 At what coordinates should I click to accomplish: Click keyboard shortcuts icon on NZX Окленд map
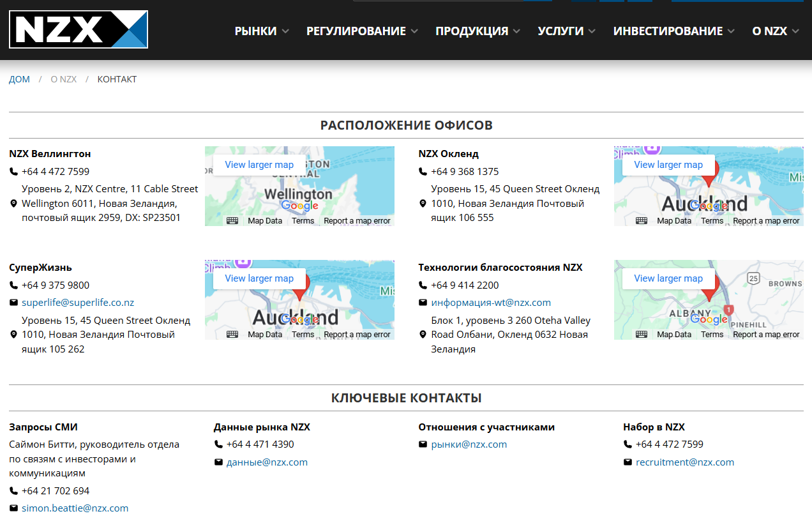[x=642, y=221]
